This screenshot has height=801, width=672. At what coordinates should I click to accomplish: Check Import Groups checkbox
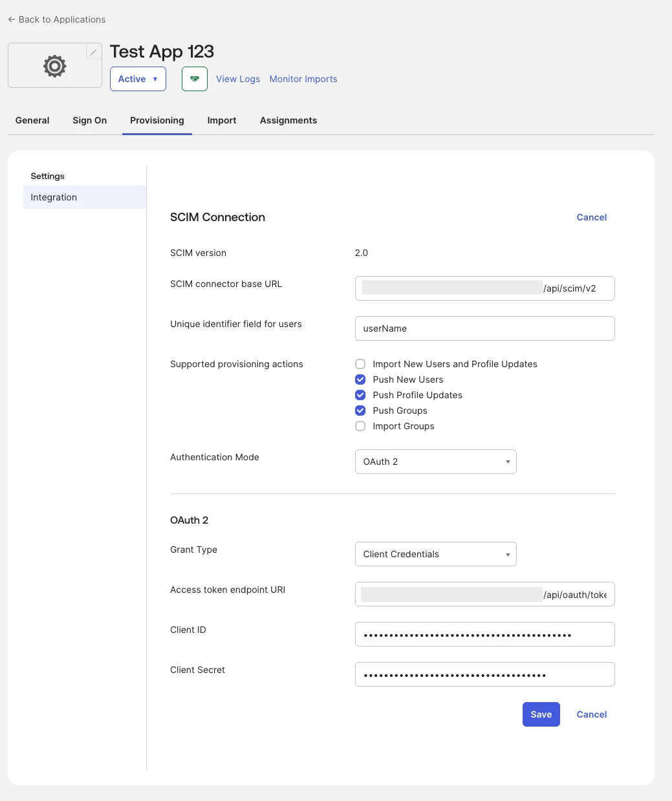click(360, 426)
